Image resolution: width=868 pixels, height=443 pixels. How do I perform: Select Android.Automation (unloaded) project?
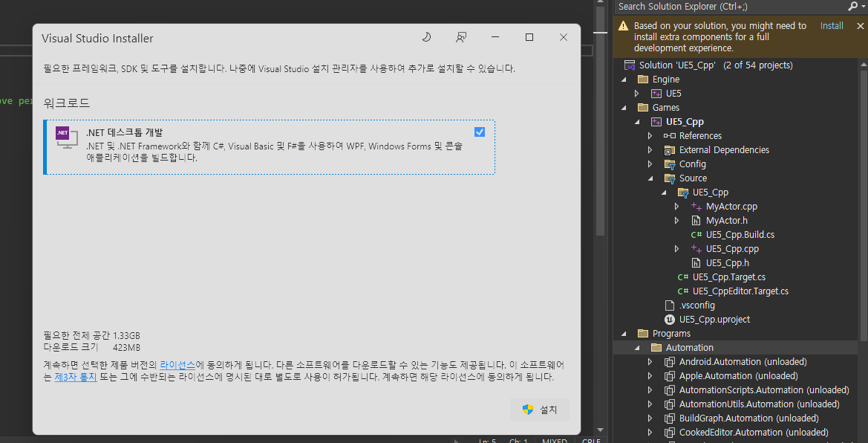point(743,362)
